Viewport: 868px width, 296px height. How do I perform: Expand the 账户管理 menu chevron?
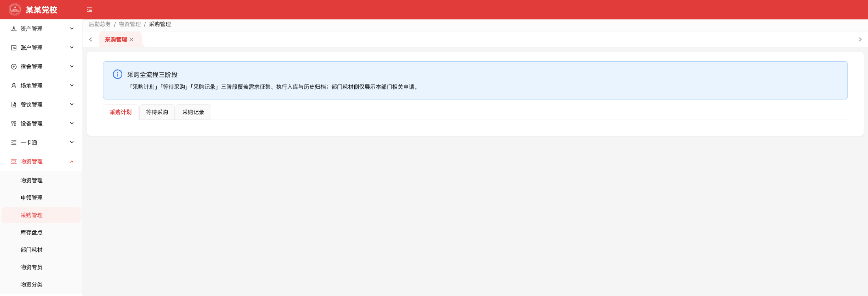72,48
